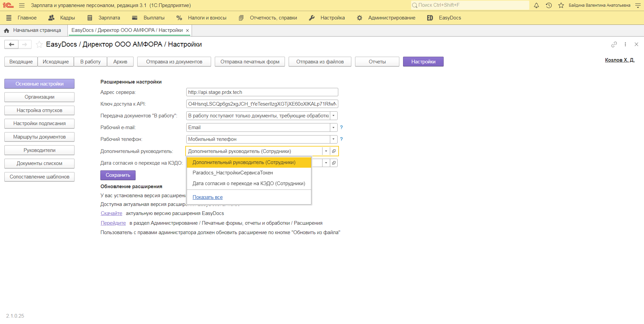This screenshot has height=324, width=644.
Task: Switch to the Входящие tab
Action: coord(21,62)
